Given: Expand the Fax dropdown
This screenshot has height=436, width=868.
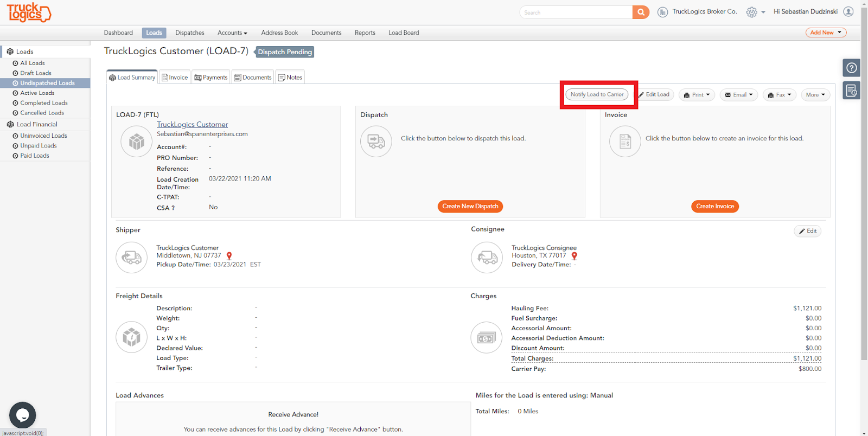Looking at the screenshot, I should click(780, 95).
